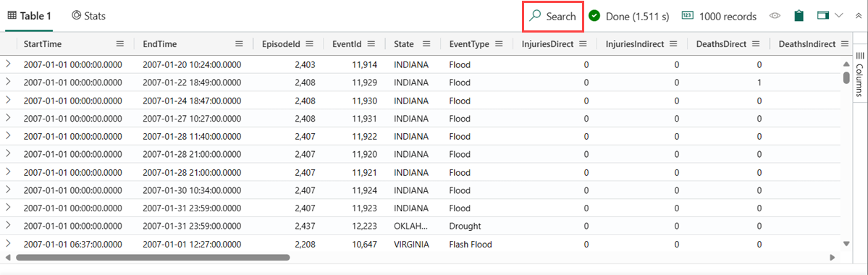Open the EndTime column menu icon
The width and height of the screenshot is (868, 275).
[239, 43]
